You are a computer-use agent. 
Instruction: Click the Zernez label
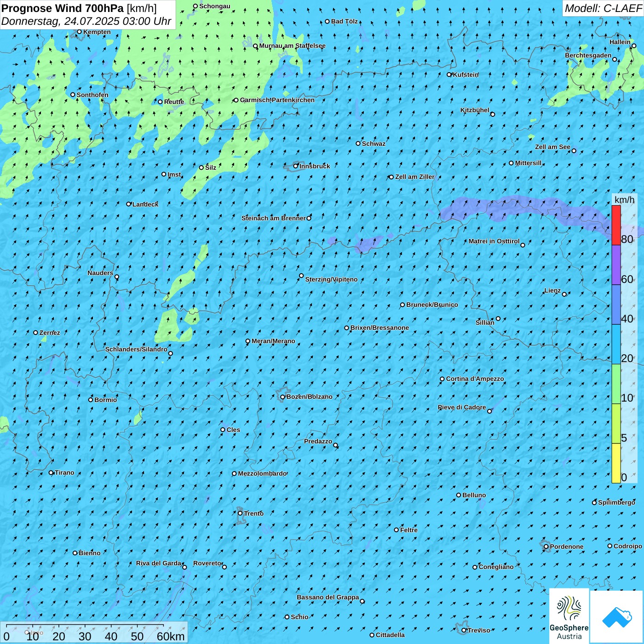click(50, 333)
